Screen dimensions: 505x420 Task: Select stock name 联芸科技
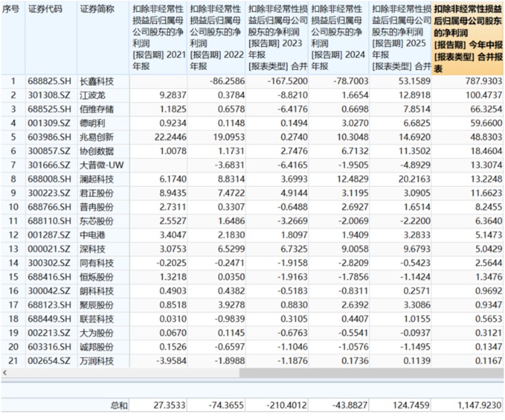click(97, 319)
